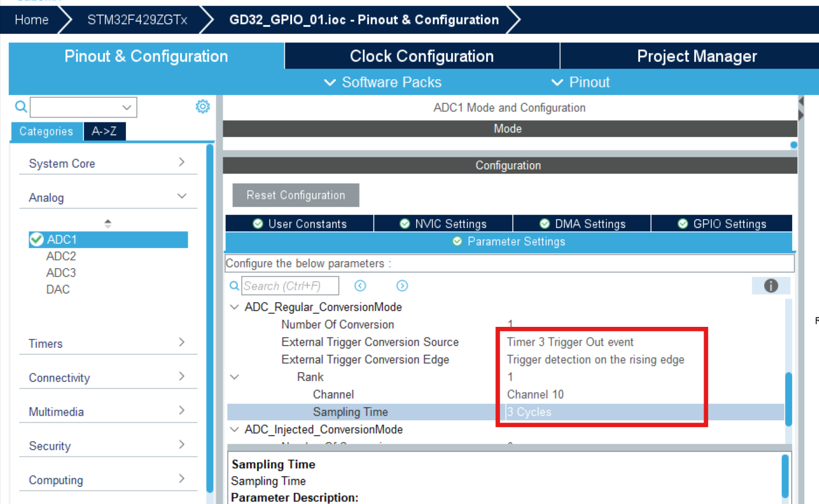Open the GPIO Settings tab
This screenshot has height=504, width=819.
click(x=722, y=224)
